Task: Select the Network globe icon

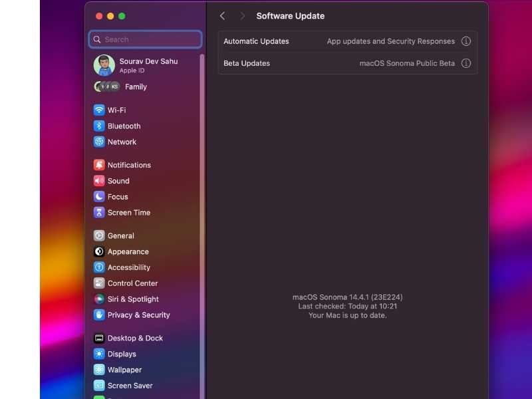Action: coord(99,142)
